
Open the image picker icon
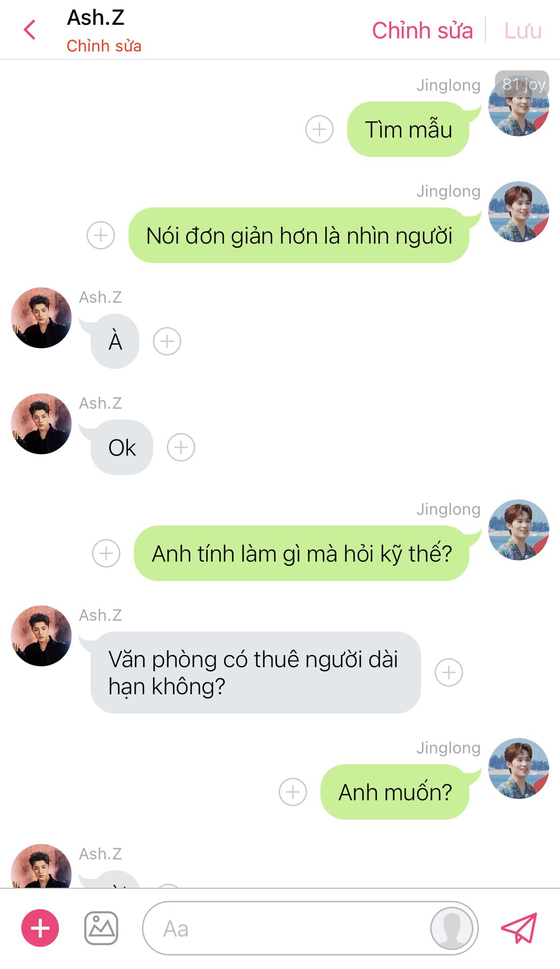pyautogui.click(x=101, y=928)
